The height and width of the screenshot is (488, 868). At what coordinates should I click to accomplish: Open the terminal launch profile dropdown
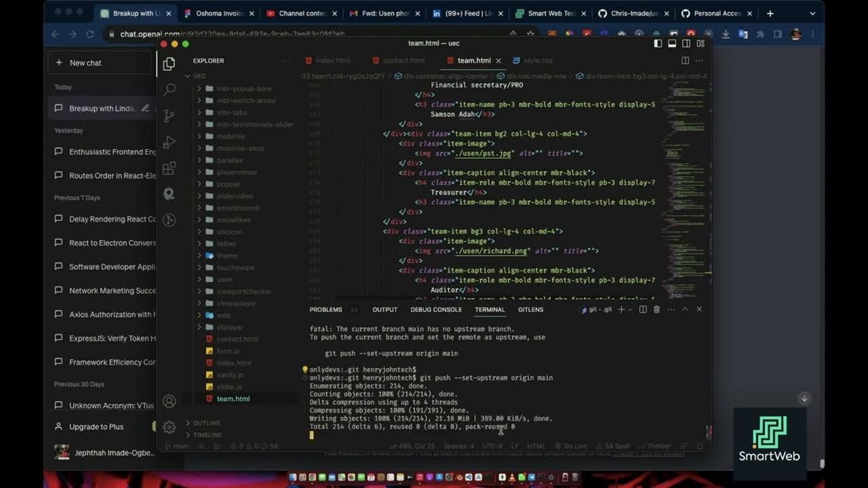point(630,310)
